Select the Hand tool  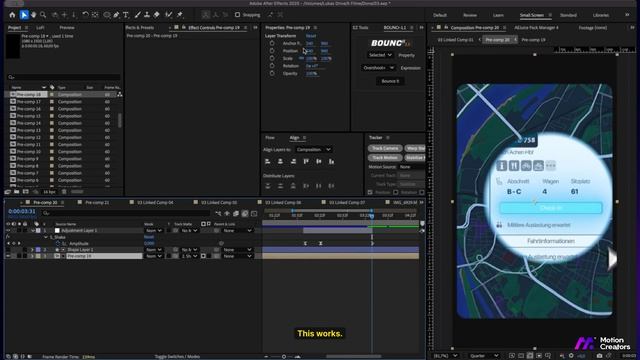click(x=33, y=15)
